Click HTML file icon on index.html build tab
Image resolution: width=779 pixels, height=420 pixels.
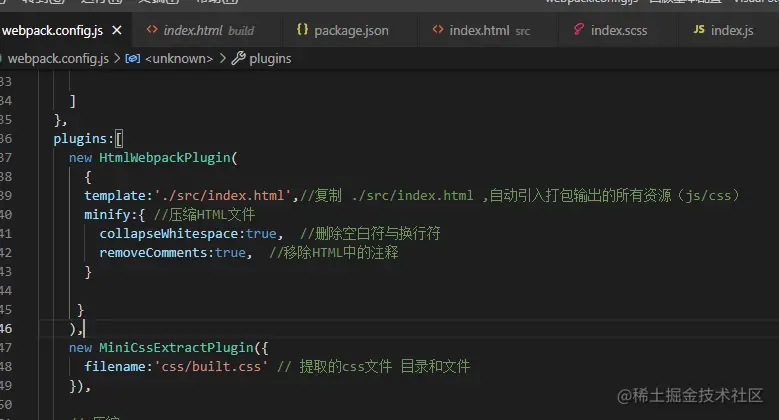point(152,30)
